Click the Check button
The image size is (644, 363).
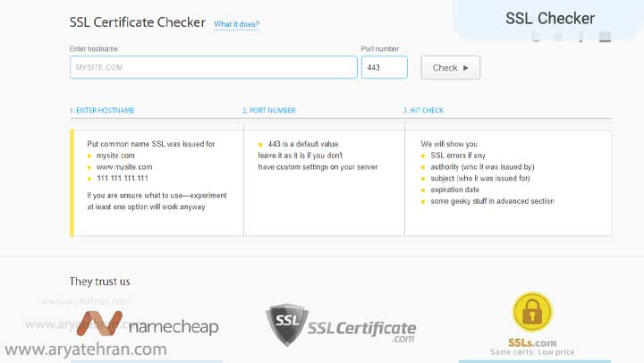point(451,68)
